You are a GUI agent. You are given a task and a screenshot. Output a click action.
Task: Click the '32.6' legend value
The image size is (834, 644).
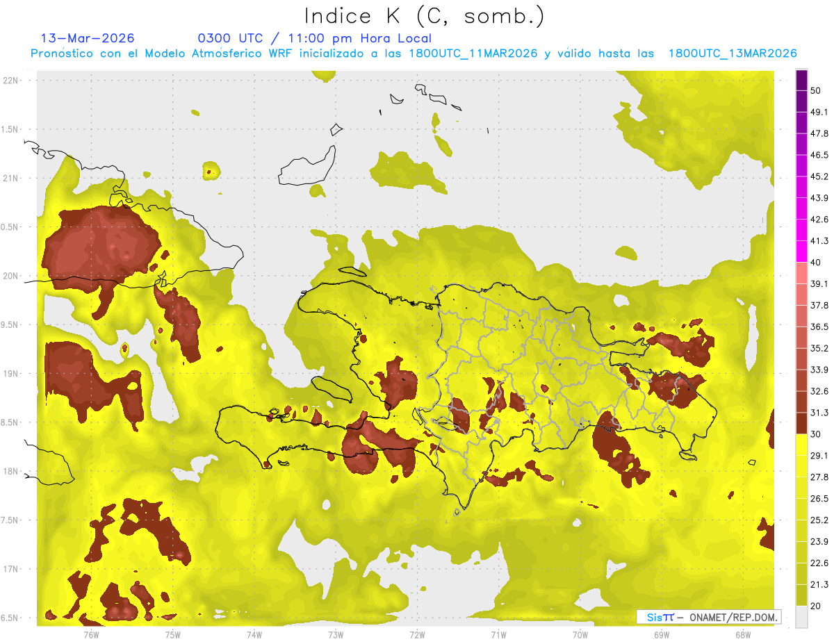click(819, 391)
